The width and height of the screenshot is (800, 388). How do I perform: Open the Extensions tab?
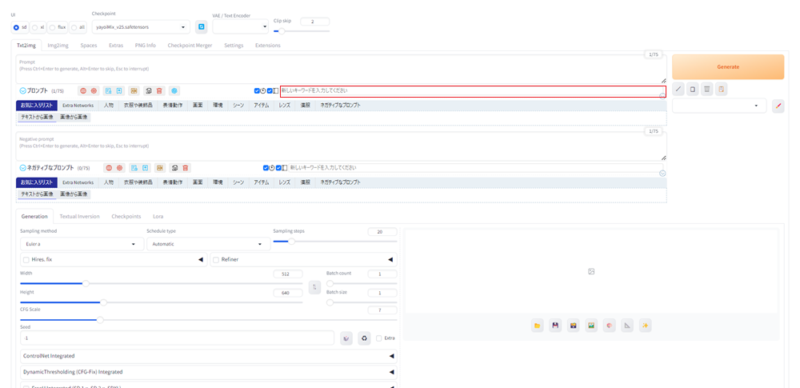268,45
